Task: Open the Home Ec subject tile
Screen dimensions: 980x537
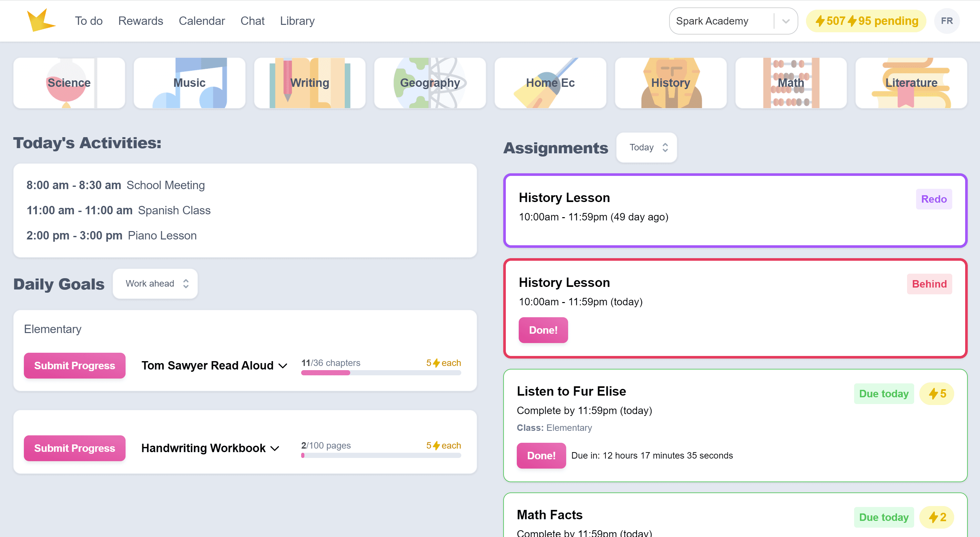Action: 550,83
